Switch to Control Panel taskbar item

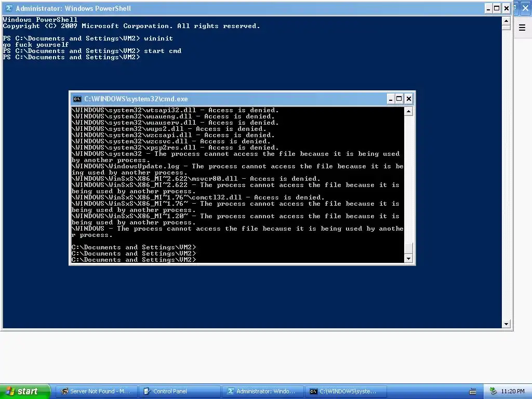point(180,391)
